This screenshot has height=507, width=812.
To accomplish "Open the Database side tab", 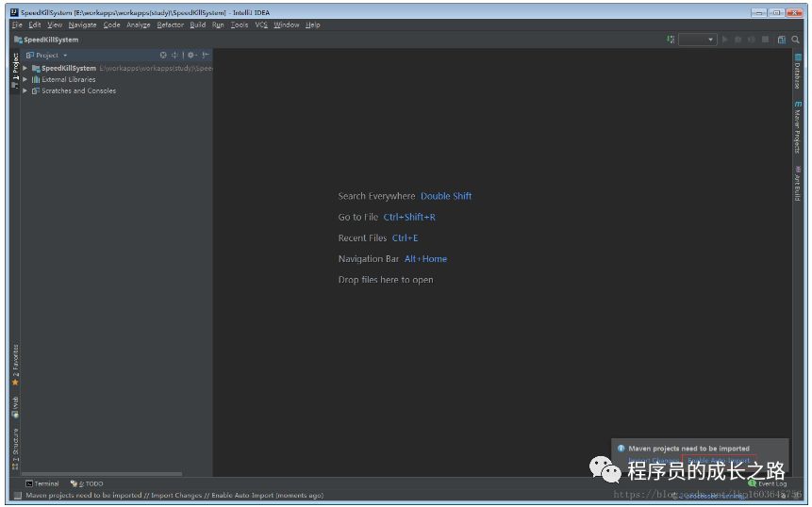I will point(797,71).
